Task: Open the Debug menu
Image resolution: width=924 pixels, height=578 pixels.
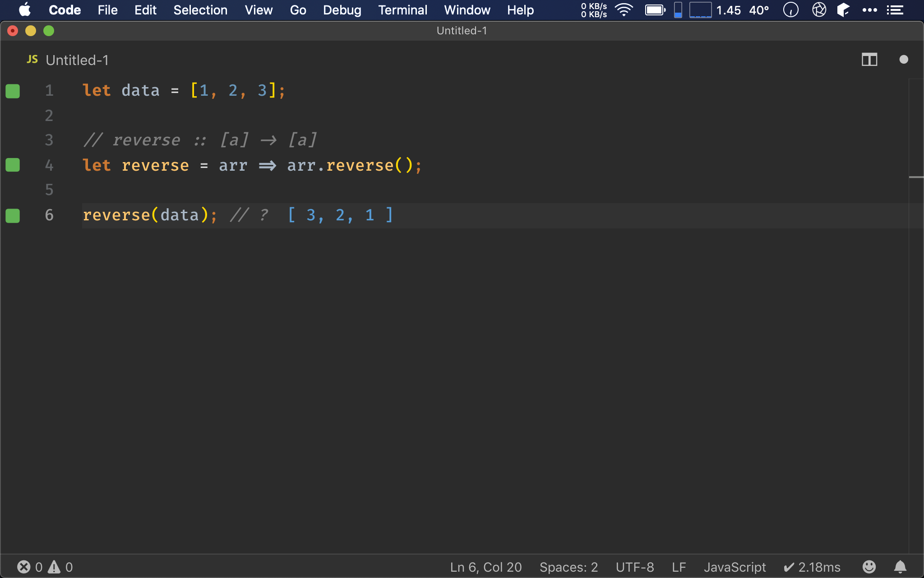Action: pos(342,10)
